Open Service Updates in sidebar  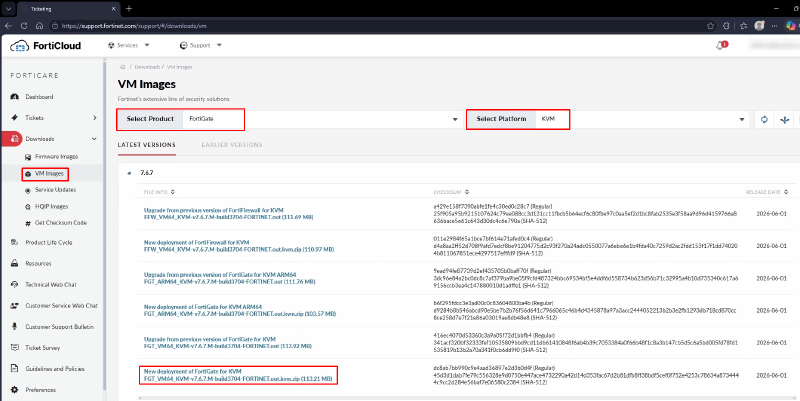[55, 190]
